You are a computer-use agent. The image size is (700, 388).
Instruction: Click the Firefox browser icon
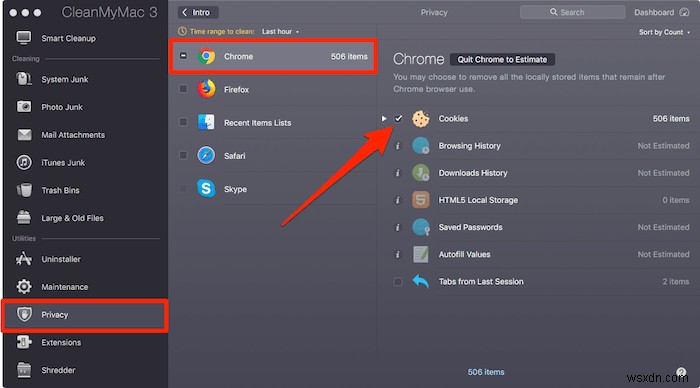point(206,89)
